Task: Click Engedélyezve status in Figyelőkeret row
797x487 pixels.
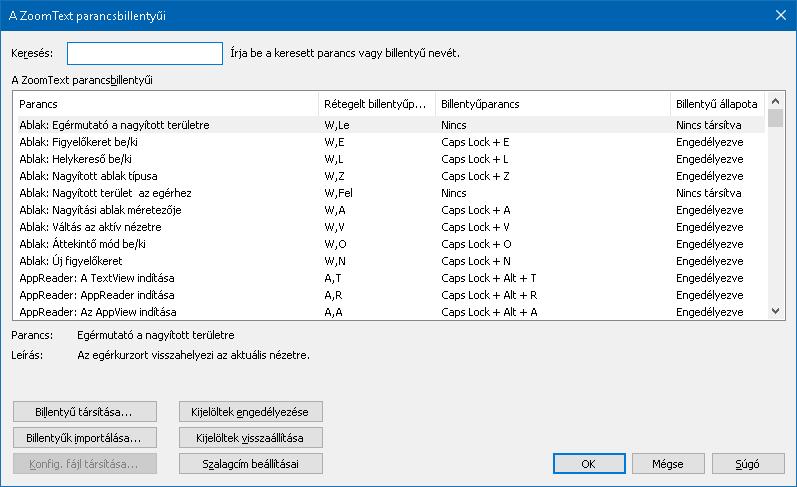Action: pyautogui.click(x=710, y=142)
